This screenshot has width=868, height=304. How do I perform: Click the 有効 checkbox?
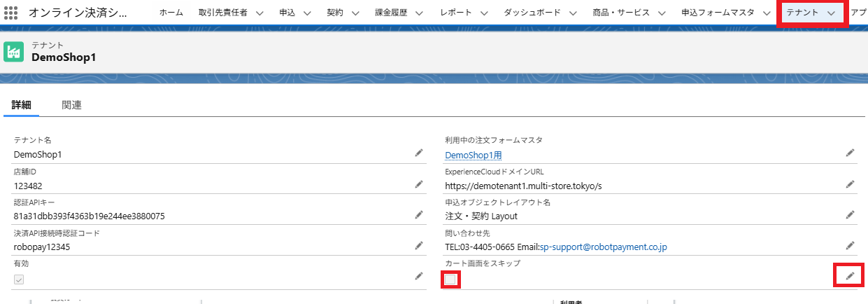point(19,279)
